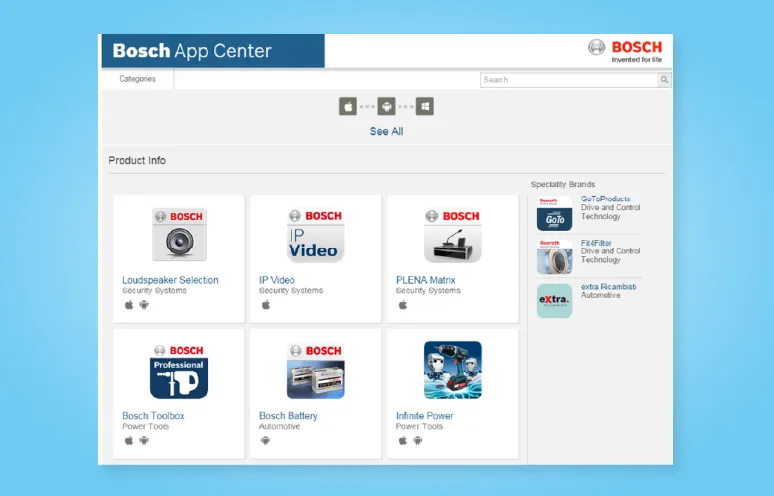Open the IP Video app icon
Screen dimensions: 774x496
click(315, 234)
